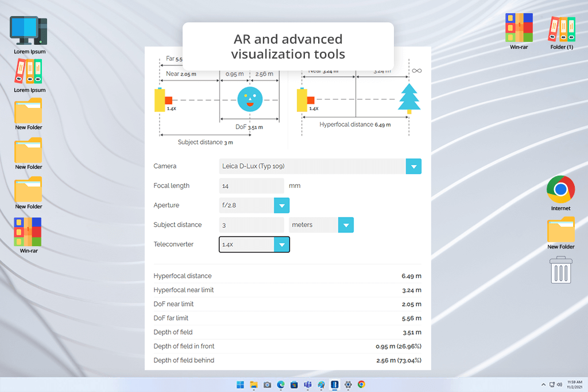Click the DoF far limit 5.56 m value
Image resolution: width=588 pixels, height=392 pixels.
(411, 319)
